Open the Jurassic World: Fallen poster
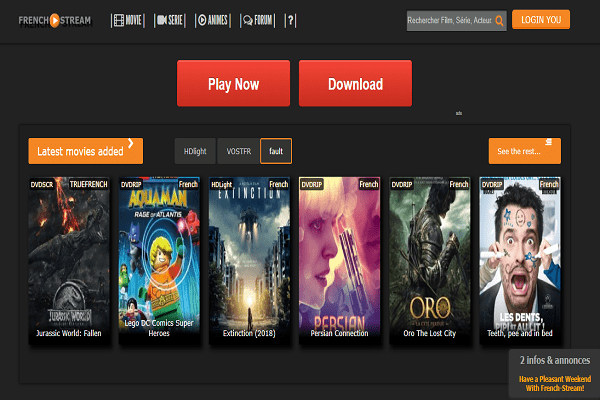The width and height of the screenshot is (600, 400). point(69,260)
